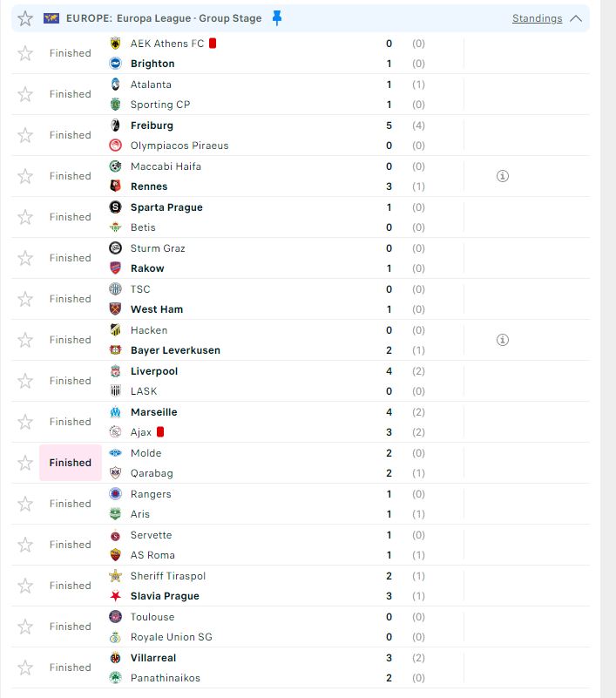Click the pin icon next to Europa League

click(277, 18)
